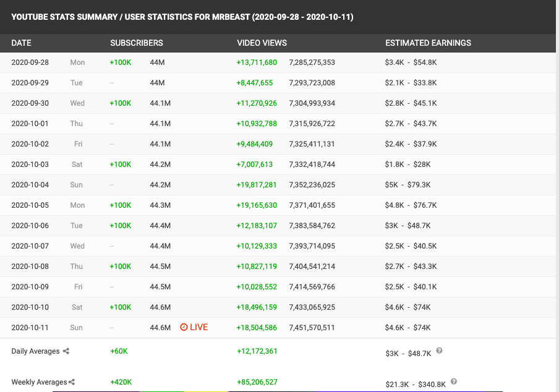Click the date 2020-09-30
This screenshot has width=559, height=392.
pos(30,103)
